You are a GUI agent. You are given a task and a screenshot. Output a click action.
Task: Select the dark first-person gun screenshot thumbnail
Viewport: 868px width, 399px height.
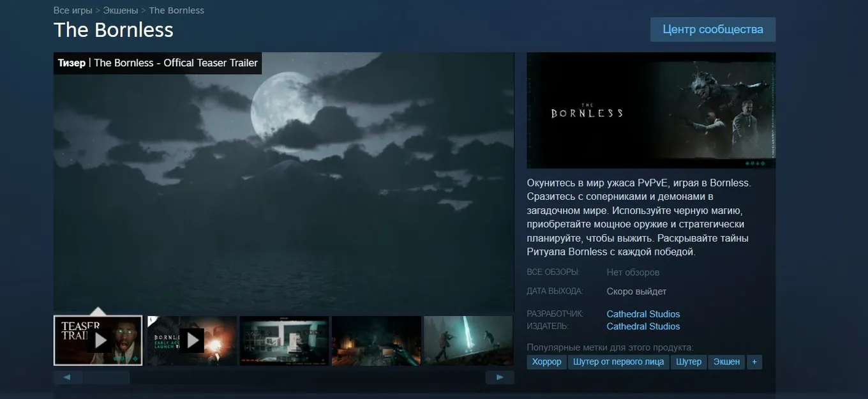pos(377,340)
